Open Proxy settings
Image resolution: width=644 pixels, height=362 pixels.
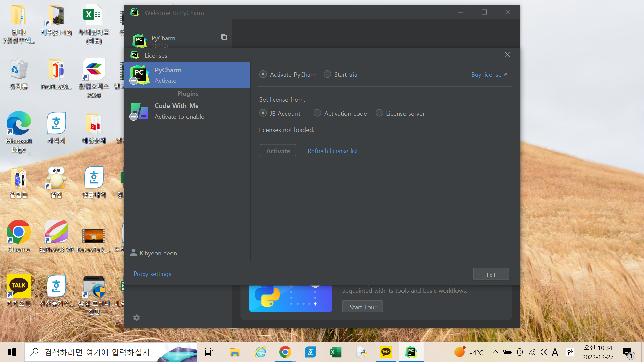pos(152,274)
